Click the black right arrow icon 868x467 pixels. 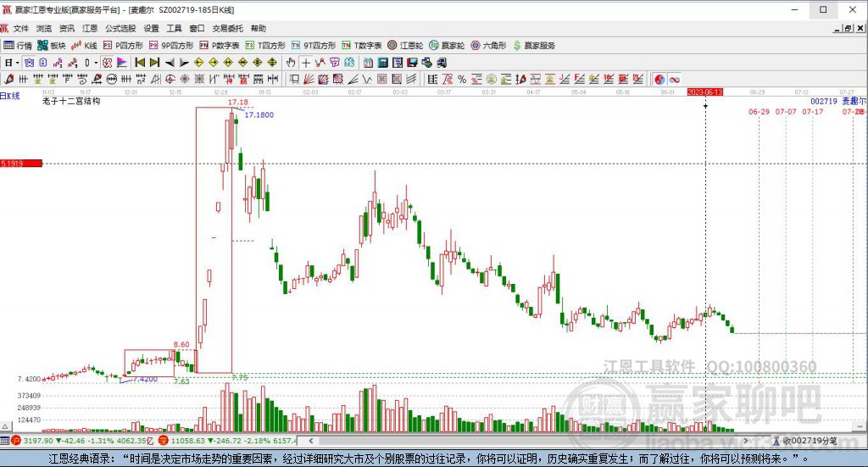tap(184, 63)
